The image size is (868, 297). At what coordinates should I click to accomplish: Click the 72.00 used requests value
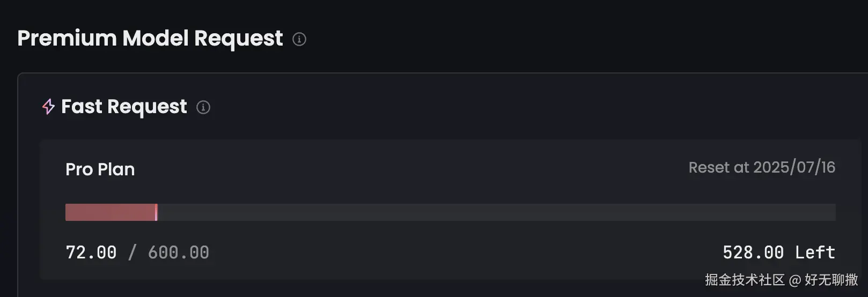click(x=91, y=253)
